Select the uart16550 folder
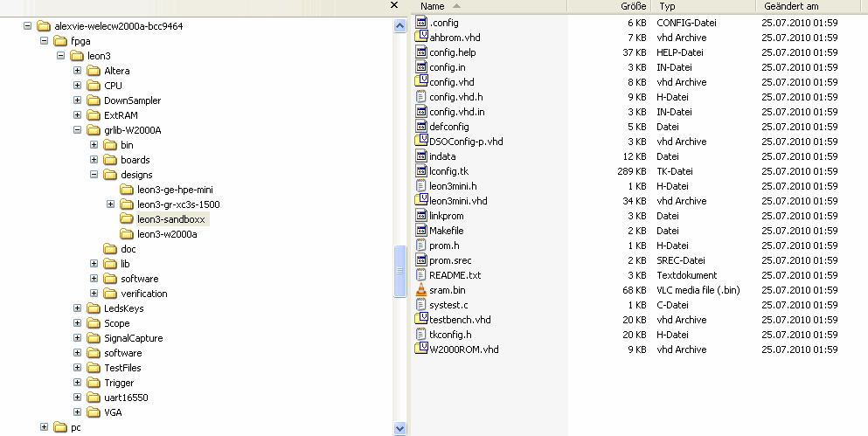This screenshot has height=436, width=868. 126,398
